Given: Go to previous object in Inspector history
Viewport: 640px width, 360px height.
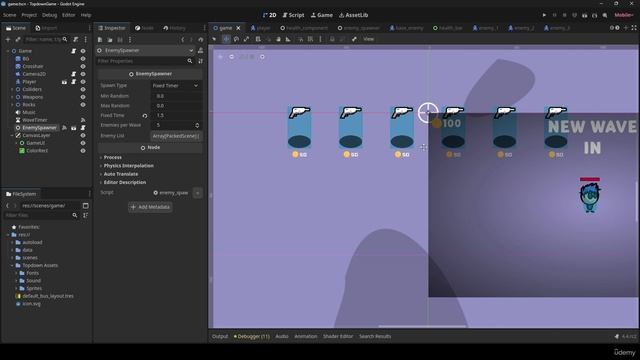Looking at the screenshot, I should [x=183, y=40].
